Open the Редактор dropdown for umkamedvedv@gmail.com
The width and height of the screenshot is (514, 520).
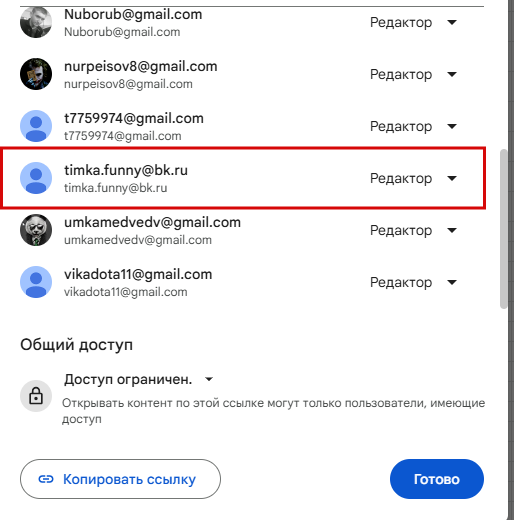tap(413, 230)
